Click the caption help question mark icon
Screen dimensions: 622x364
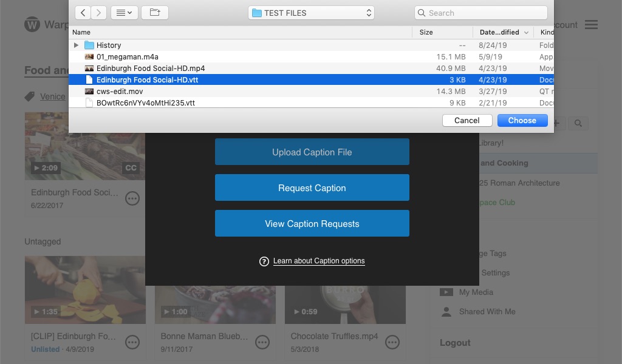coord(264,261)
